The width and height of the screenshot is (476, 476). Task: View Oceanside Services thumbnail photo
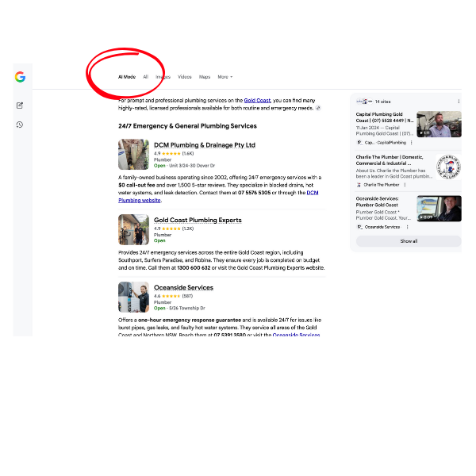(133, 297)
